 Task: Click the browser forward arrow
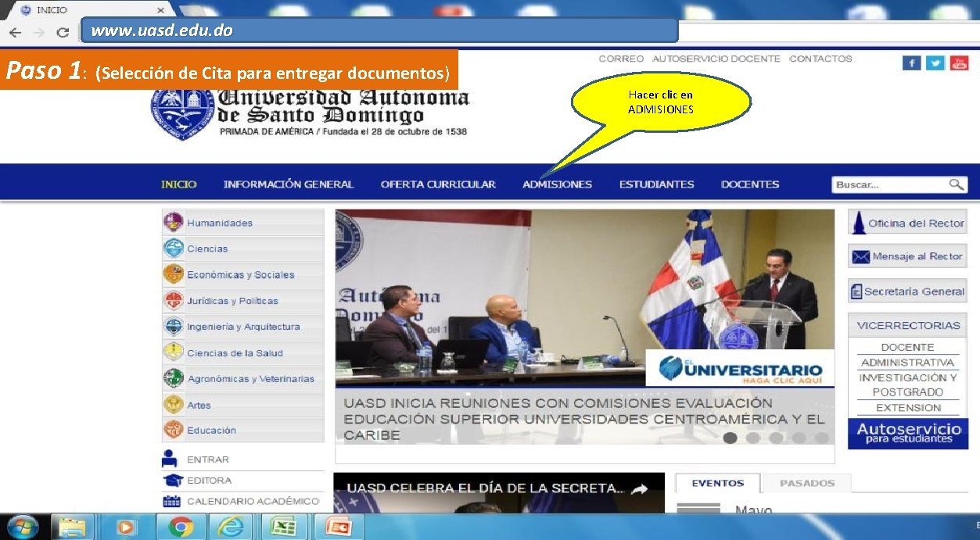38,32
